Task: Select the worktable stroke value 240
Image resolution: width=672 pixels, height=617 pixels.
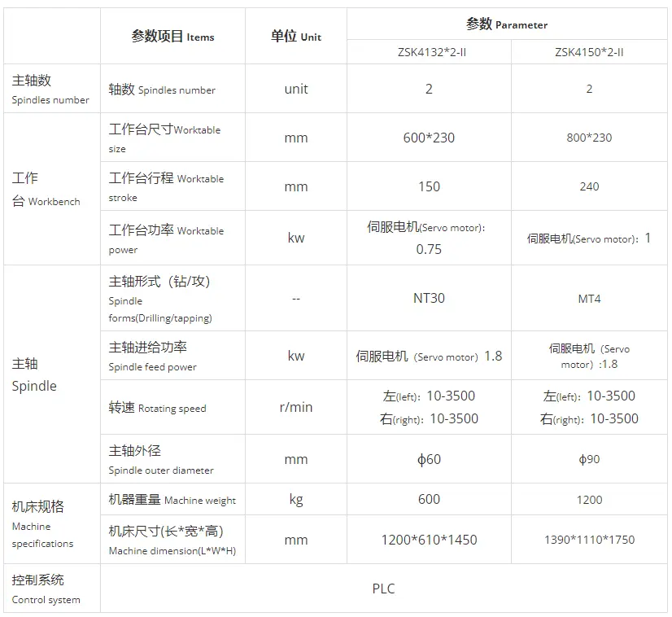Action: click(x=589, y=186)
